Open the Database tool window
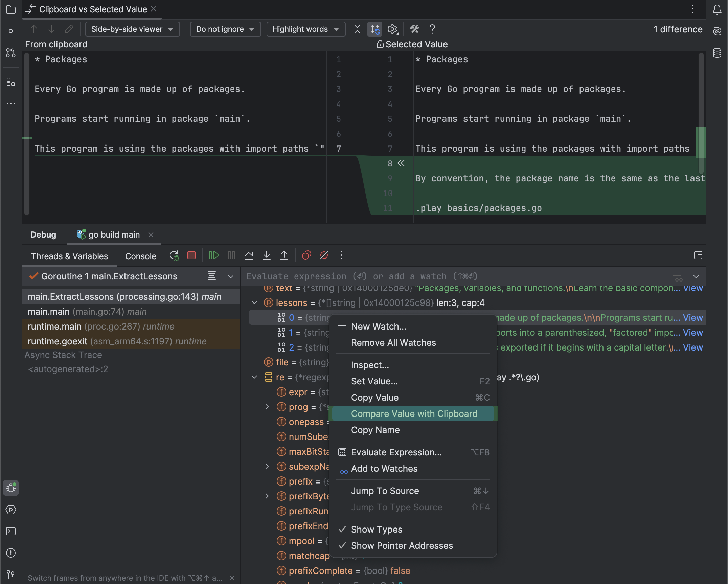This screenshot has width=728, height=584. (x=717, y=53)
